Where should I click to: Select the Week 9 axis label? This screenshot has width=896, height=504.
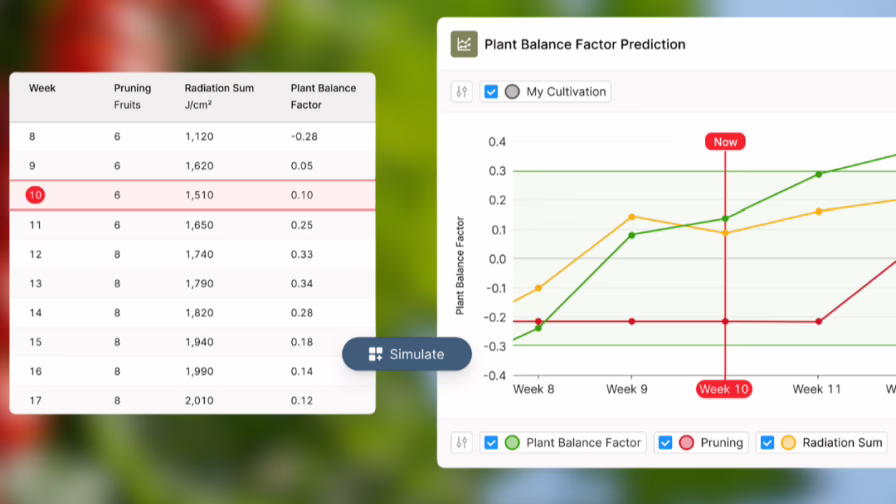[x=627, y=389]
